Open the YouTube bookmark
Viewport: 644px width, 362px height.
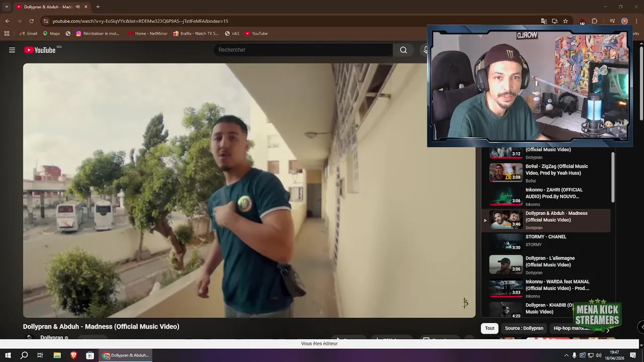[x=257, y=34]
